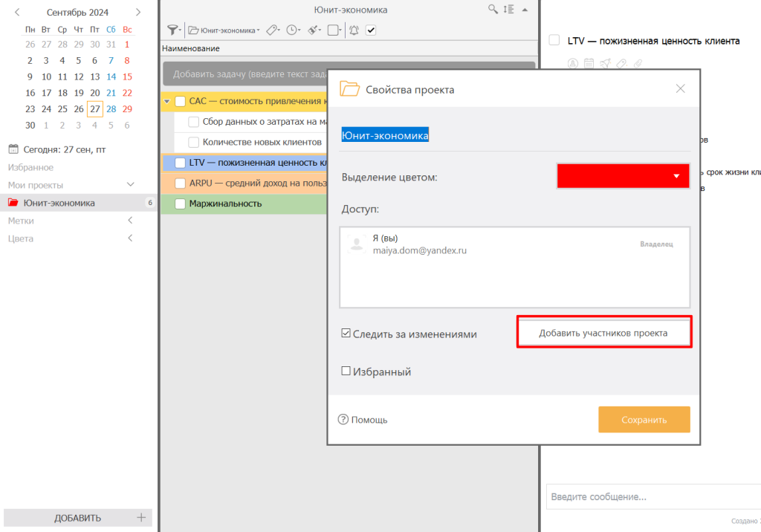This screenshot has width=761, height=532.
Task: Click the Помощь help link
Action: point(363,420)
